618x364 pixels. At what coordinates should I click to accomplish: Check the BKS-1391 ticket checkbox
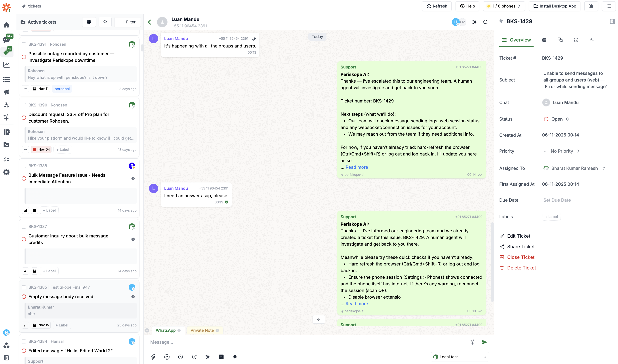[x=24, y=44]
